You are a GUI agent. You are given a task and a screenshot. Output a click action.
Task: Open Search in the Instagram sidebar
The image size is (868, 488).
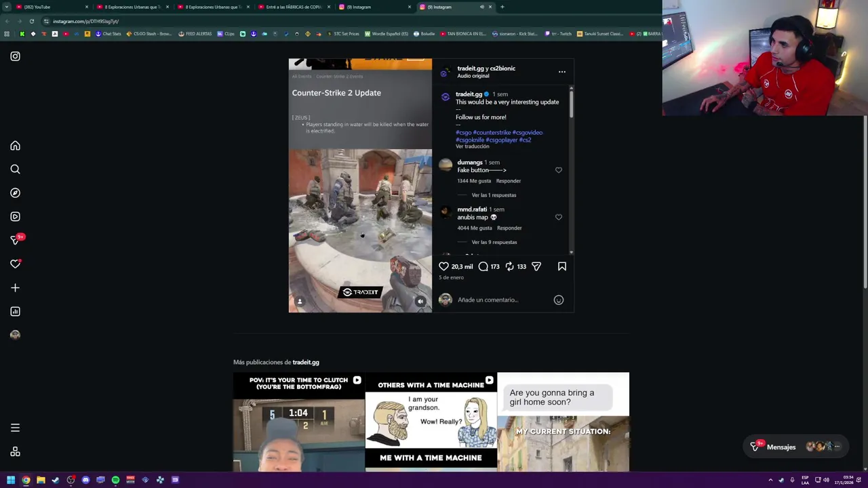15,169
